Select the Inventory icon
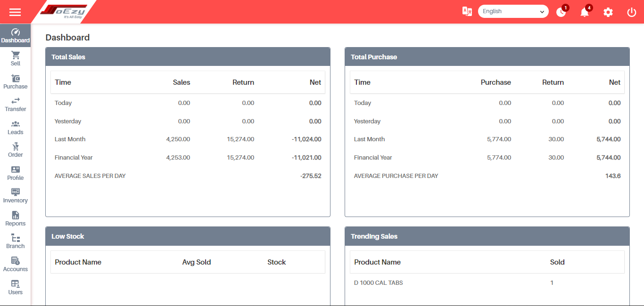This screenshot has width=644, height=306. (15, 195)
